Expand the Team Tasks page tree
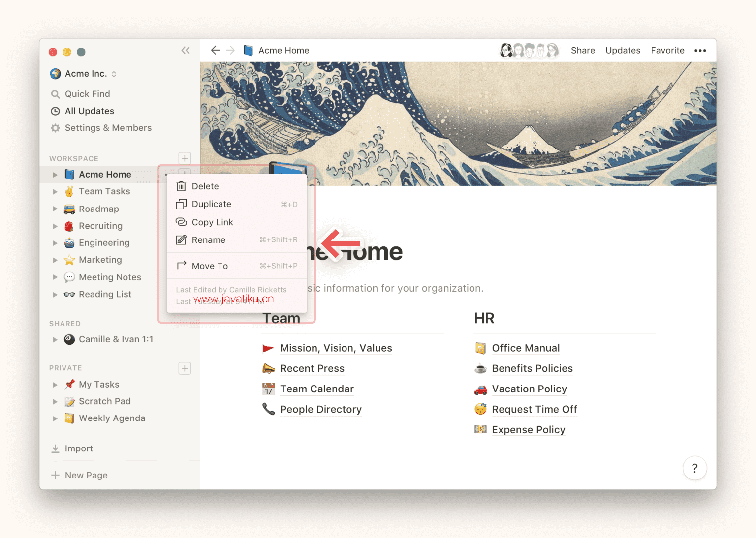Screen dimensions: 756x538 55,192
